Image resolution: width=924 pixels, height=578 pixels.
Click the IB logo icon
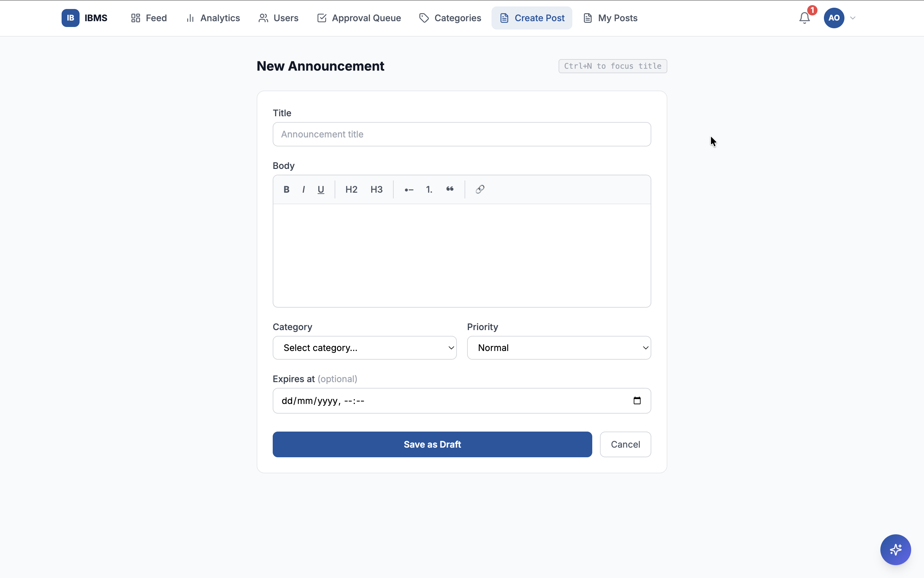tap(71, 18)
